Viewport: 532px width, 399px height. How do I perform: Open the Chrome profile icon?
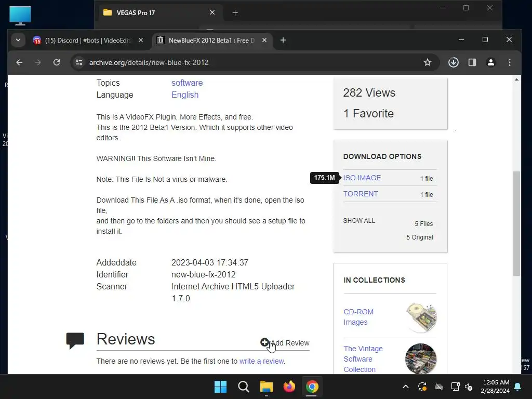coord(490,62)
